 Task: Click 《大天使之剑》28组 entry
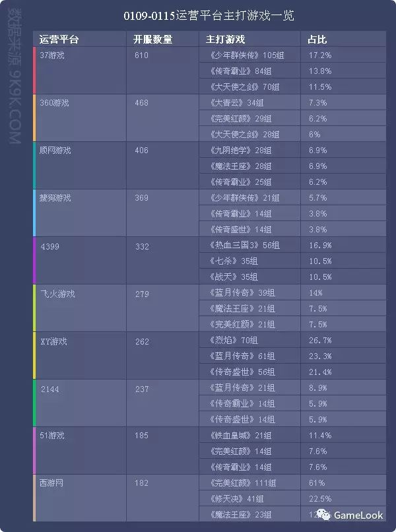(x=245, y=135)
